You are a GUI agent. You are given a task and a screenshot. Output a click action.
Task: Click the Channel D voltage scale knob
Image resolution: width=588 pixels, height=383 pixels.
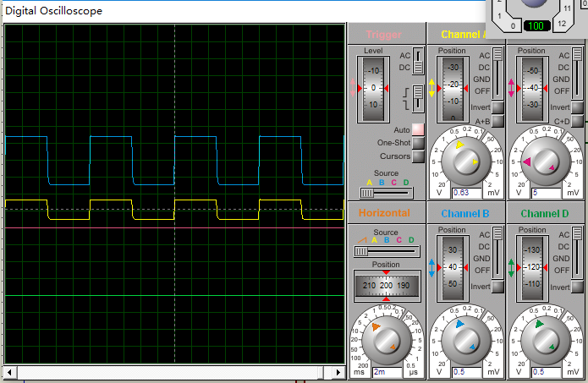[x=544, y=338]
